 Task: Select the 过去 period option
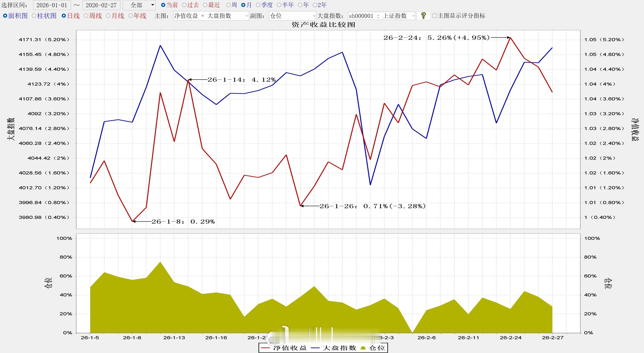click(x=184, y=5)
